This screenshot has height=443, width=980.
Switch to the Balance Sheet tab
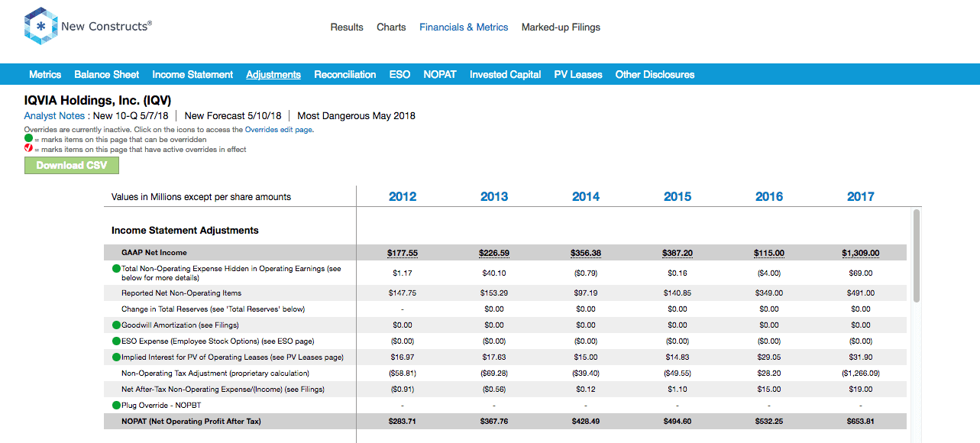(107, 74)
